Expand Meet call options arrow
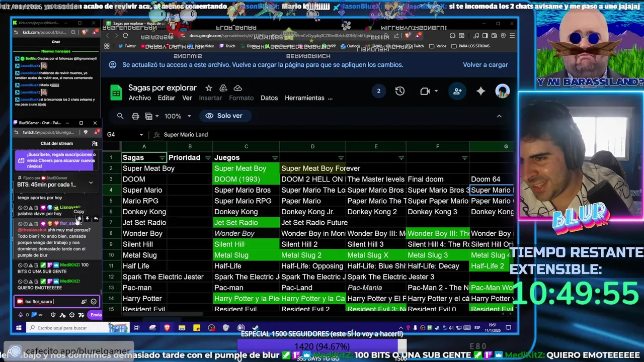Viewport: 644px width, 362px height. (436, 91)
